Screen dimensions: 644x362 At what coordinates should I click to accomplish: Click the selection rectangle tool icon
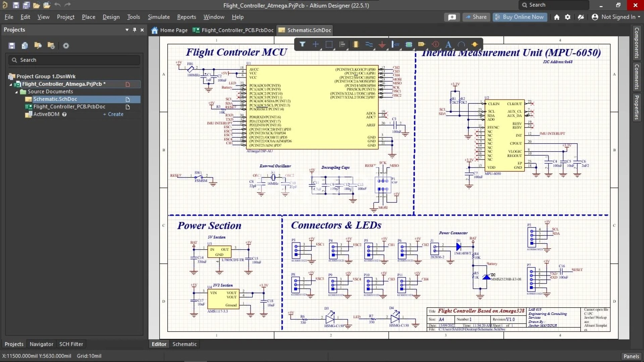pos(329,44)
